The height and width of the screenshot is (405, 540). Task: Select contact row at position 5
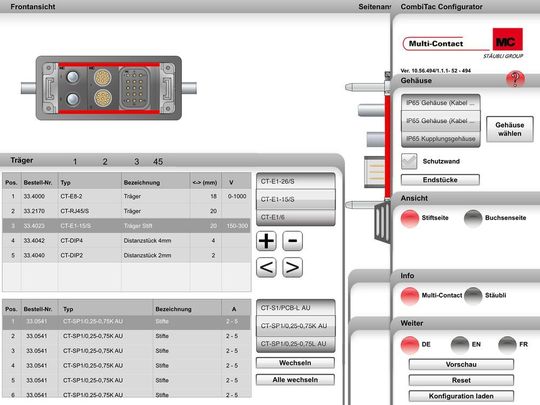click(x=127, y=381)
